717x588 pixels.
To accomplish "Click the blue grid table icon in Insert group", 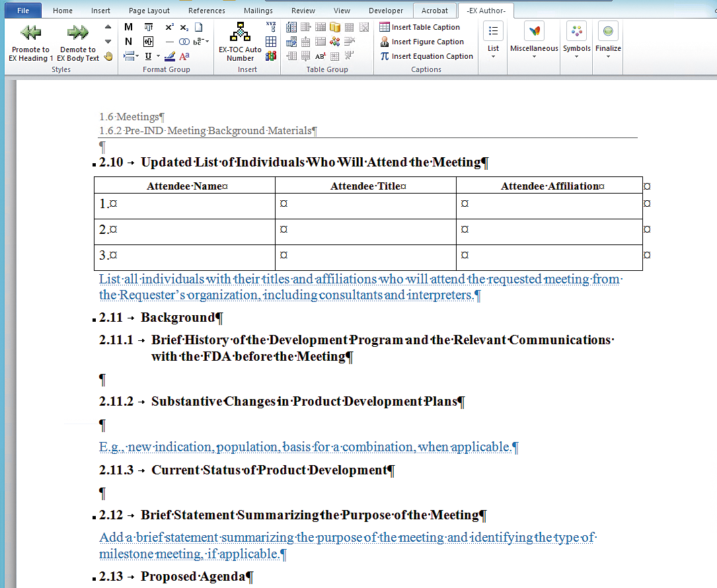I will pyautogui.click(x=271, y=42).
